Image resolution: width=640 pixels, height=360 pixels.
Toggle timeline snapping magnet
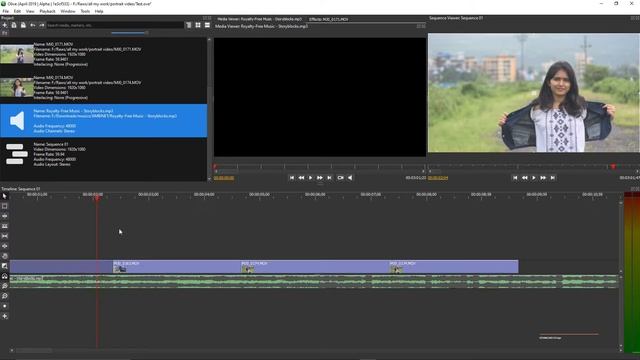(4, 276)
